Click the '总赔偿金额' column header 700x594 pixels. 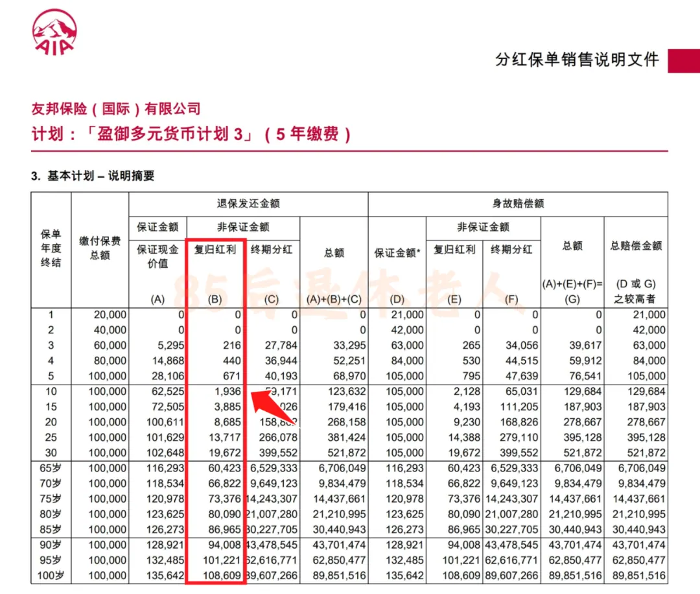[x=636, y=246]
